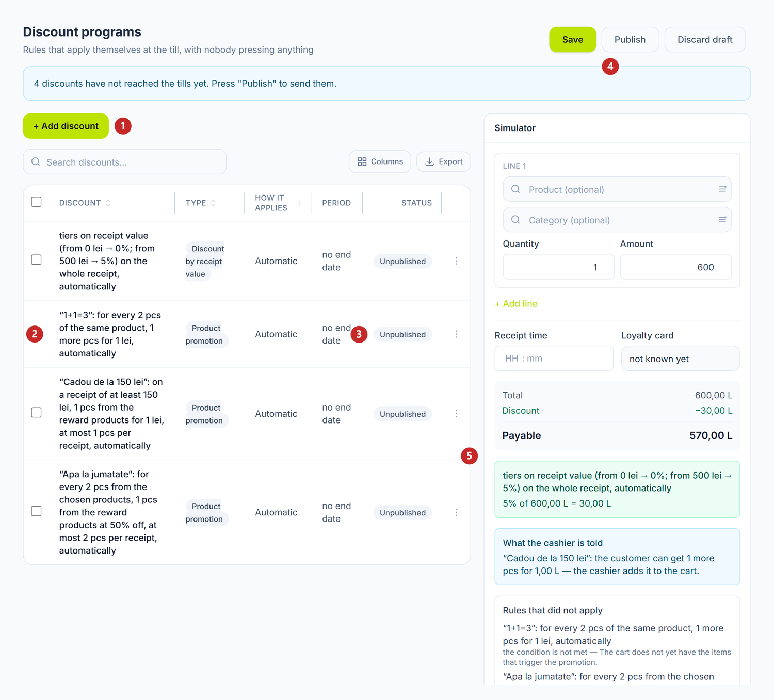
Task: Open the list icon in the Product field
Action: tap(722, 189)
